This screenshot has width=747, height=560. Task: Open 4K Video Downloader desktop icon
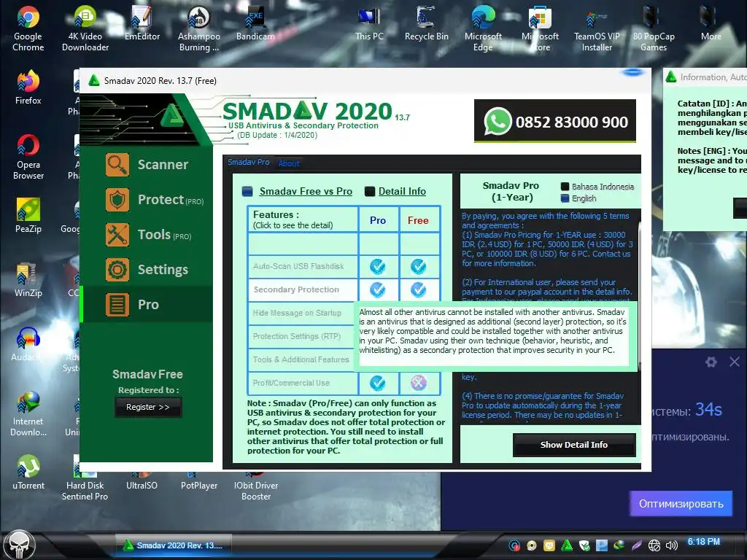coord(85,28)
